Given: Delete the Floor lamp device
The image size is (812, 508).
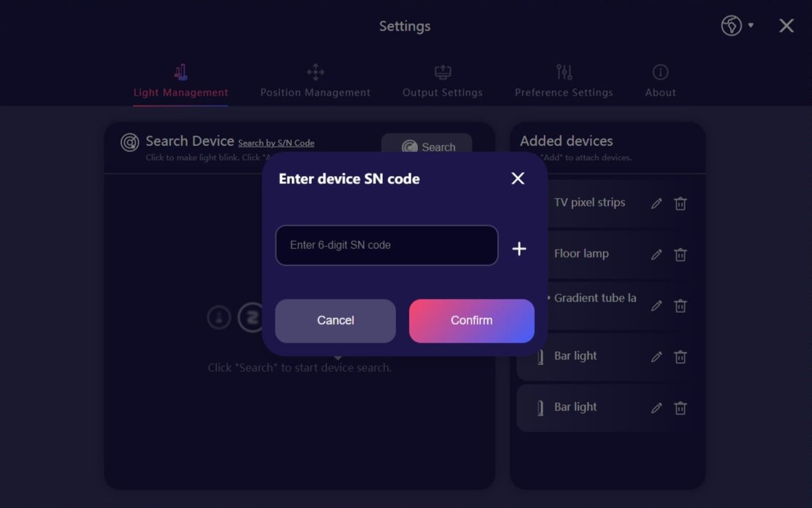Looking at the screenshot, I should pos(680,254).
